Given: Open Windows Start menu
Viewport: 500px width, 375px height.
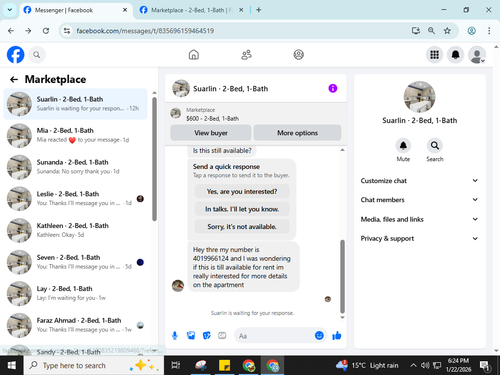Looking at the screenshot, I should [12, 365].
